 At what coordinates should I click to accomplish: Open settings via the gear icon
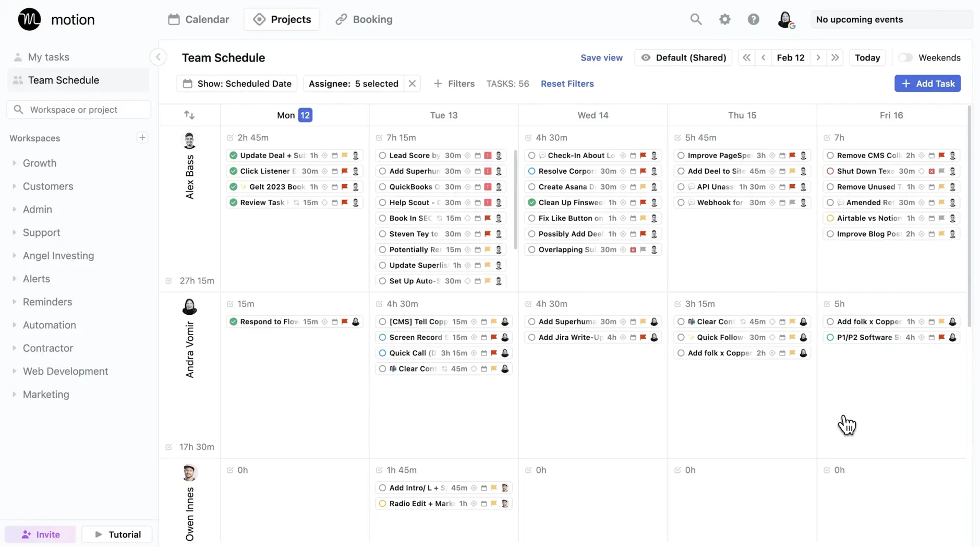click(724, 19)
